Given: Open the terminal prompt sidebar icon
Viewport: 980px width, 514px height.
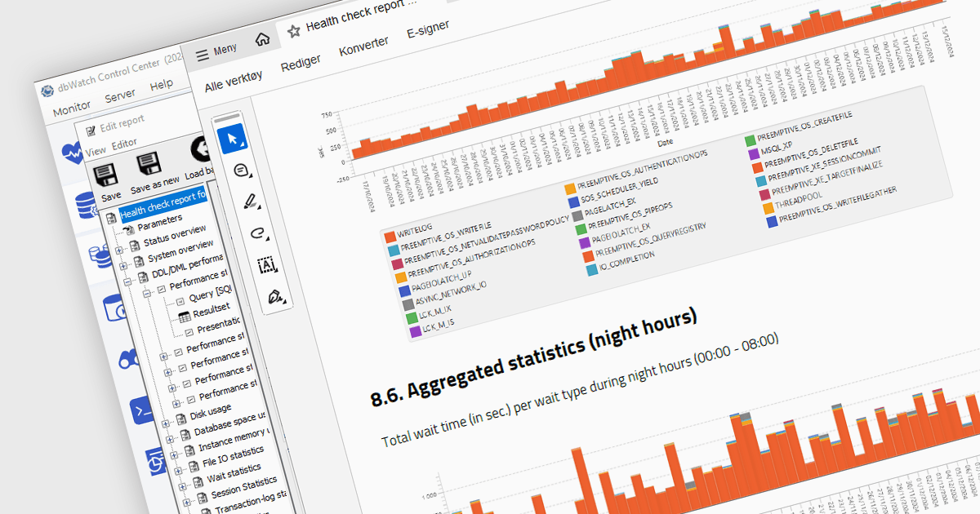Looking at the screenshot, I should 140,411.
